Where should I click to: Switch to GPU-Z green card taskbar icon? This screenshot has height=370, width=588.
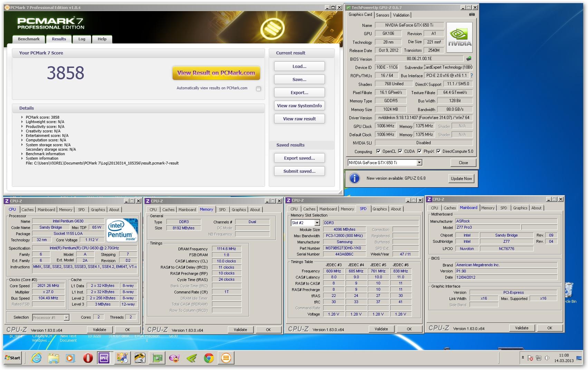157,358
